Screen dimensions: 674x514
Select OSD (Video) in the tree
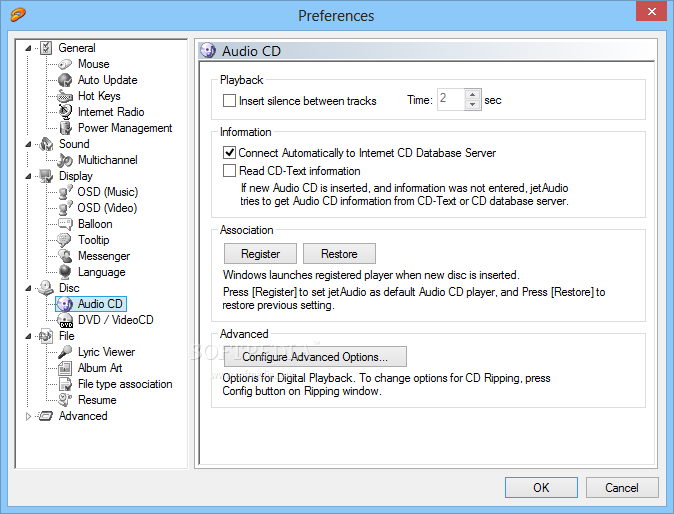pos(107,208)
